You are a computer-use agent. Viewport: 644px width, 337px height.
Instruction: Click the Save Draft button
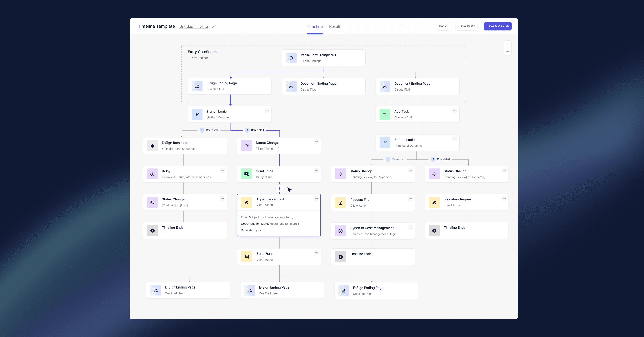coord(466,26)
